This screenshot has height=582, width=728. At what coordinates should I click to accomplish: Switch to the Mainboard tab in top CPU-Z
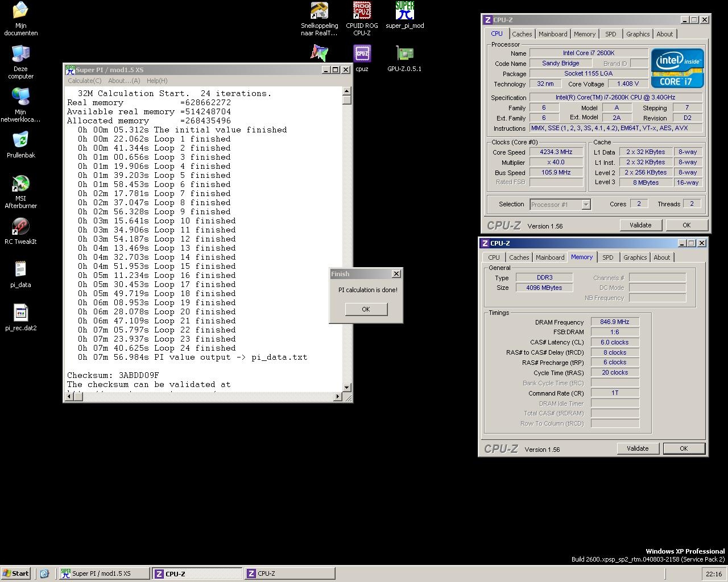pyautogui.click(x=553, y=34)
